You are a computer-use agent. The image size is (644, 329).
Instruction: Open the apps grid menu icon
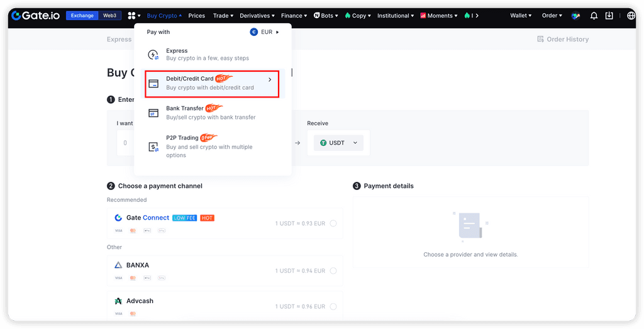click(132, 16)
